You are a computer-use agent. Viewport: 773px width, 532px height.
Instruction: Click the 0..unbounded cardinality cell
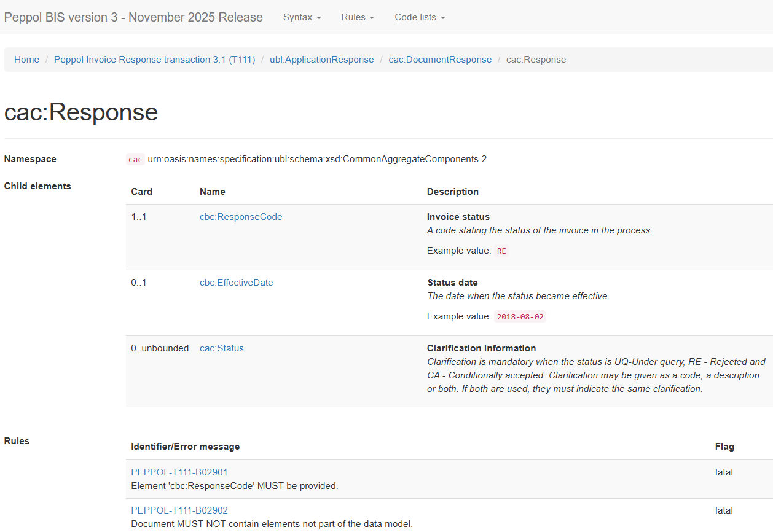point(160,348)
